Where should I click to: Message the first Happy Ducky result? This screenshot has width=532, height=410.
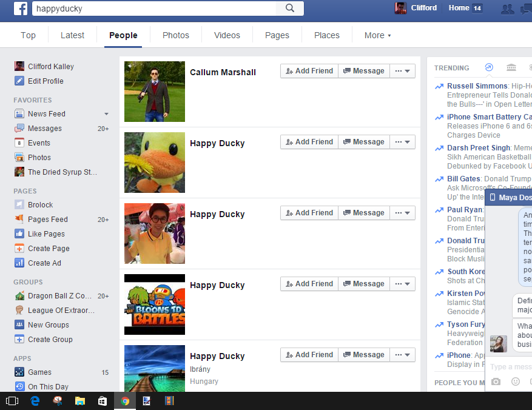[363, 142]
